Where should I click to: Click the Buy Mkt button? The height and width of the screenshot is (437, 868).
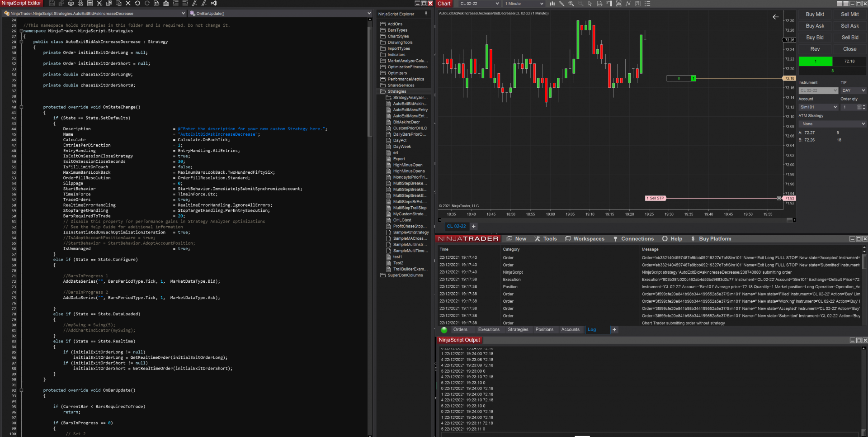pos(815,14)
